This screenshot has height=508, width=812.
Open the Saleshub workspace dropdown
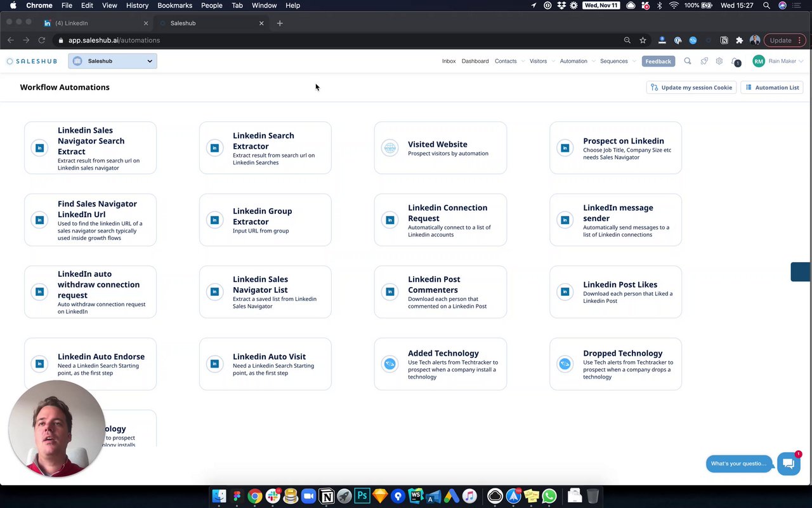(112, 61)
